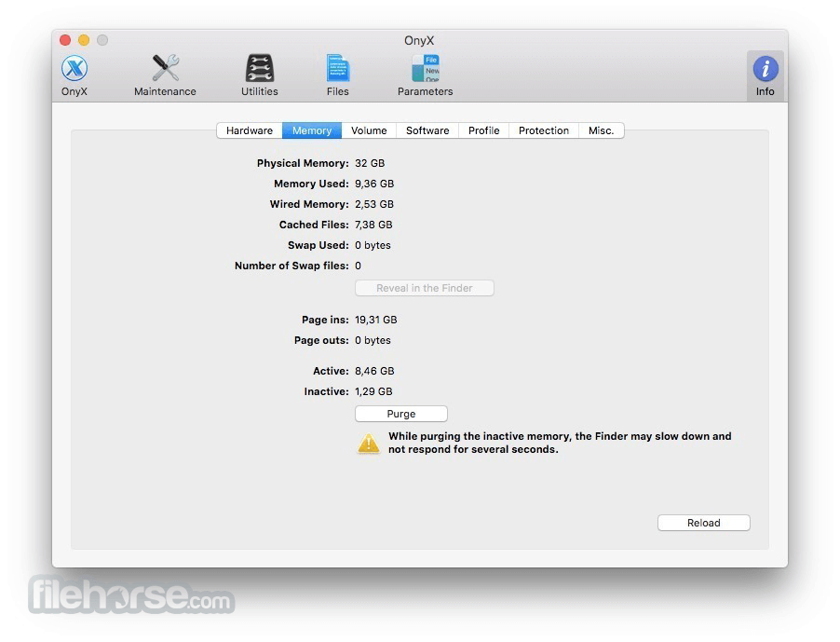Click the Active value 8,46 GB
This screenshot has width=840, height=642.
click(374, 371)
